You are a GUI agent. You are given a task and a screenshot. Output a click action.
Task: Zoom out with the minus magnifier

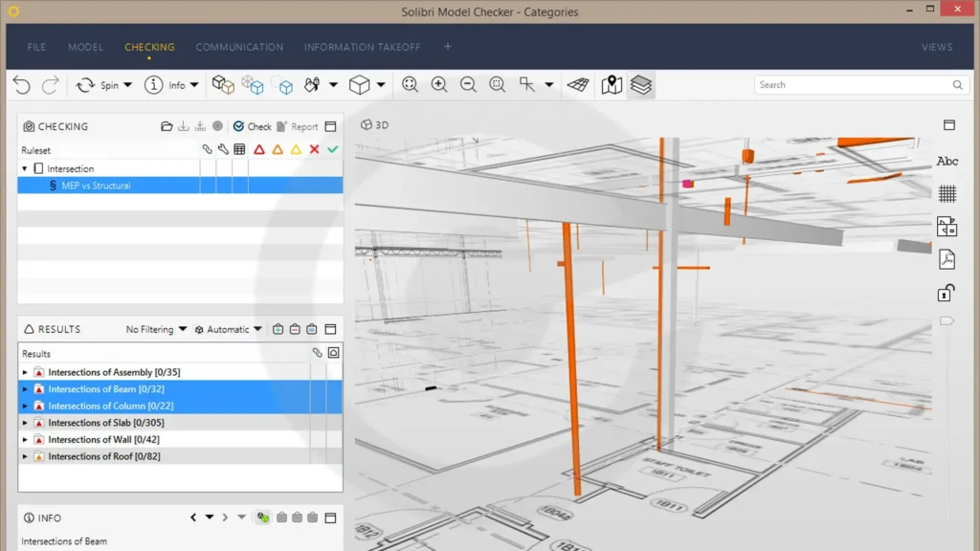(x=468, y=85)
